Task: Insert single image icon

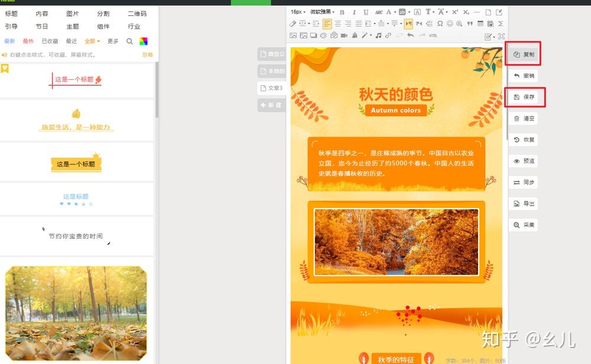Action: pyautogui.click(x=293, y=35)
